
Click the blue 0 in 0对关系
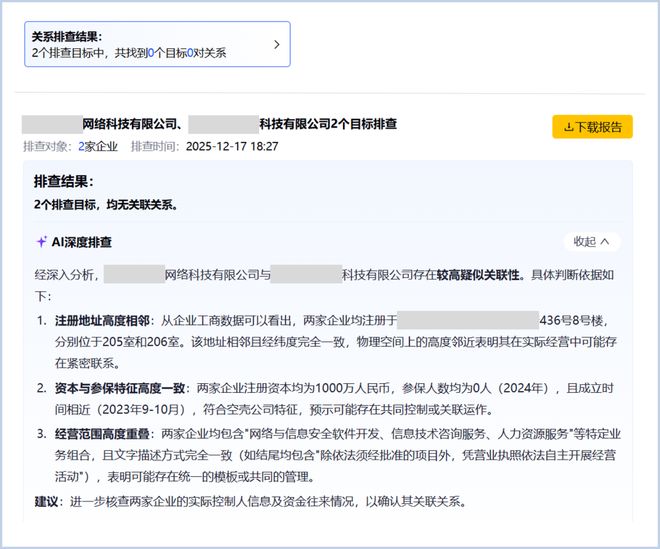coord(190,53)
